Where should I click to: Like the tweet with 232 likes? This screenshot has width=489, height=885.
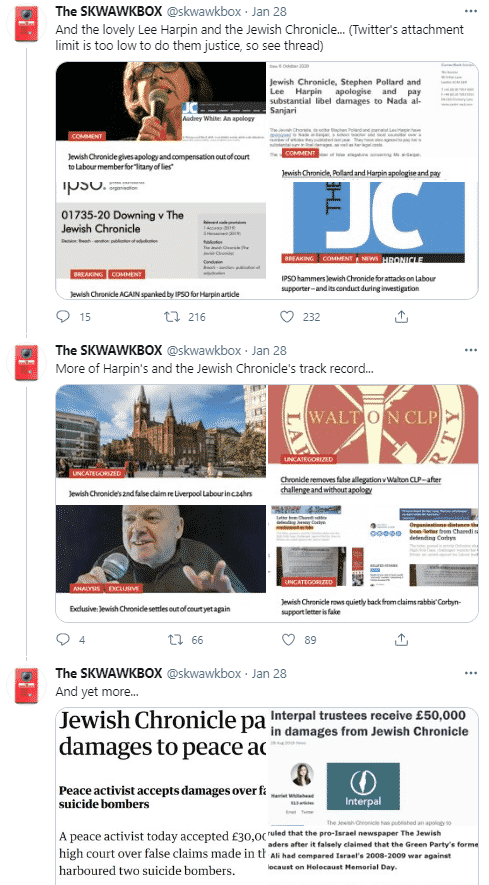(287, 317)
